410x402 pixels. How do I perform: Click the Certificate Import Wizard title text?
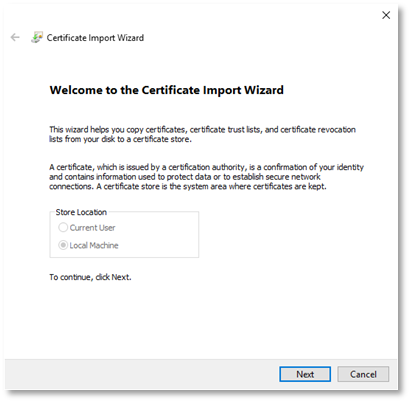click(x=95, y=38)
